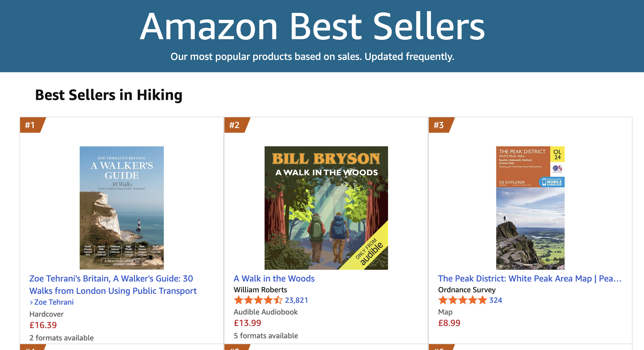Viewport: 644px width, 350px height.
Task: Open the 23,821 reviews count
Action: click(x=296, y=300)
